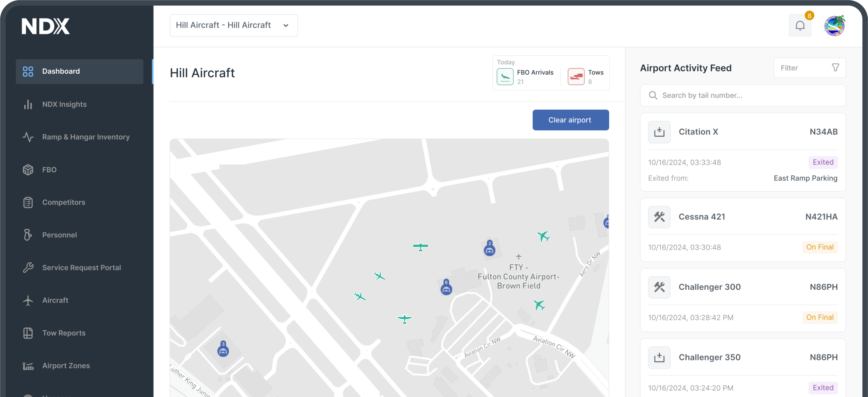Focus the Search by tail number field
Viewport: 868px width, 397px height.
[x=743, y=96]
